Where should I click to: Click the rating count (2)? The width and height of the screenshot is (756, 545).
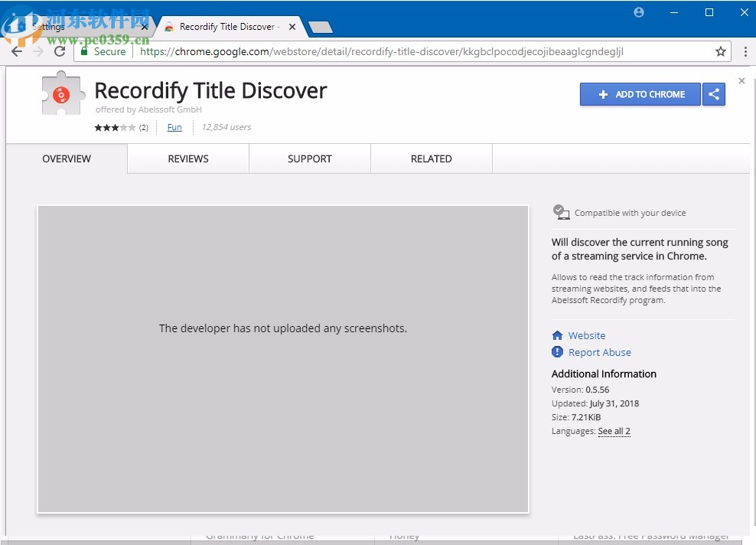click(x=144, y=128)
